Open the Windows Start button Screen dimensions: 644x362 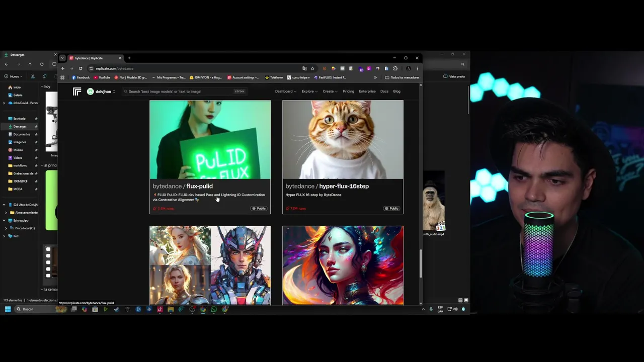(x=8, y=309)
